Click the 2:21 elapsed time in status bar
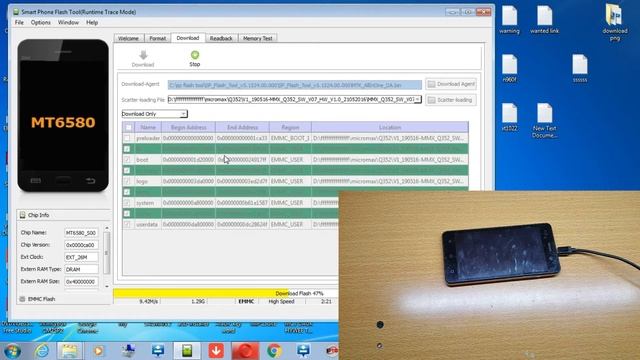 (x=326, y=301)
